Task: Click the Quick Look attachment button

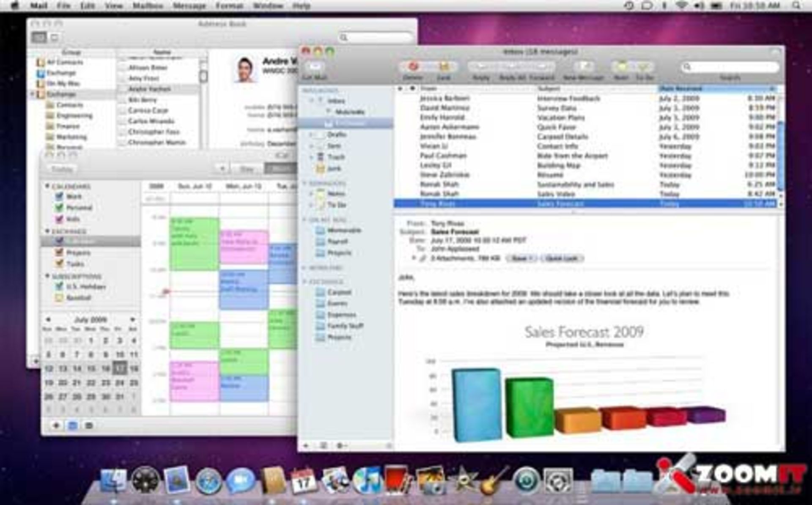Action: point(561,258)
